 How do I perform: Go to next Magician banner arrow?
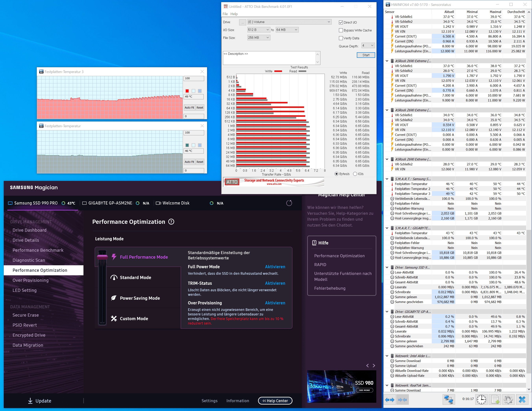click(x=374, y=366)
